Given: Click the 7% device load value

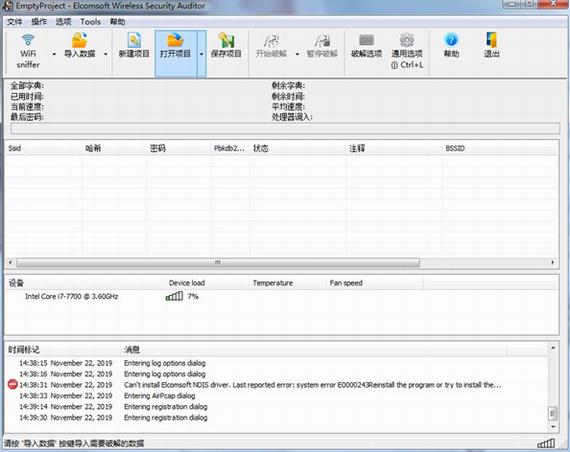Looking at the screenshot, I should [193, 296].
